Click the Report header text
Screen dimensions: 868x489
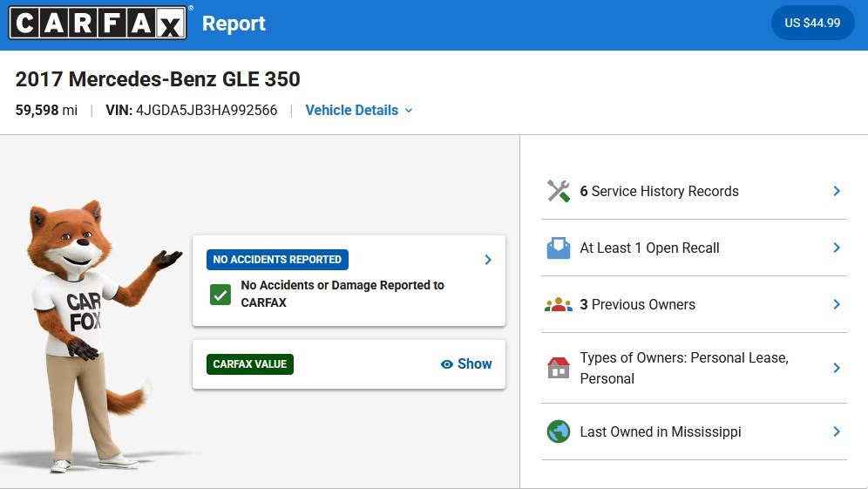(x=234, y=24)
